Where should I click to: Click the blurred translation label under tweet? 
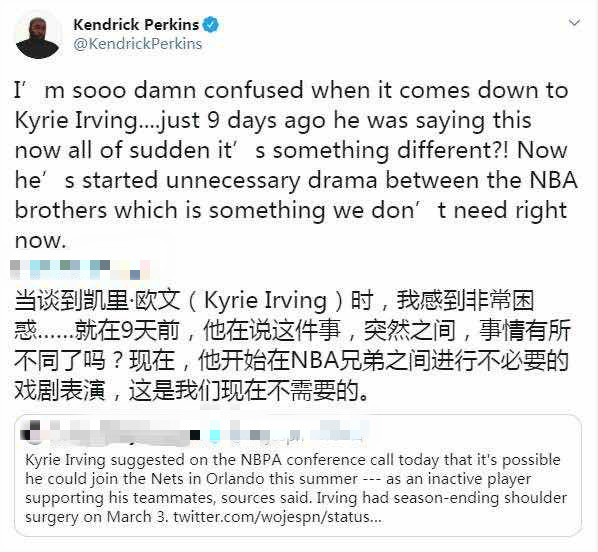[80, 269]
